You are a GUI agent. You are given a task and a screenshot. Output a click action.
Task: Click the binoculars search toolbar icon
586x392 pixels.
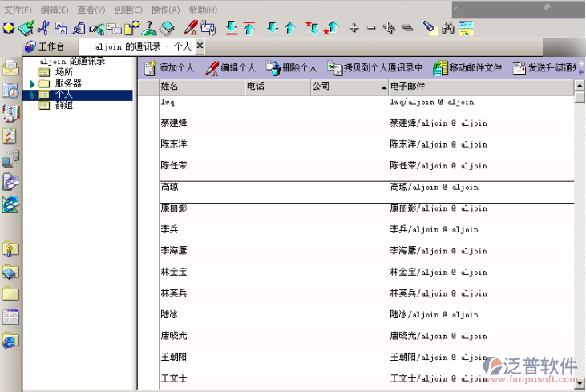click(x=448, y=29)
